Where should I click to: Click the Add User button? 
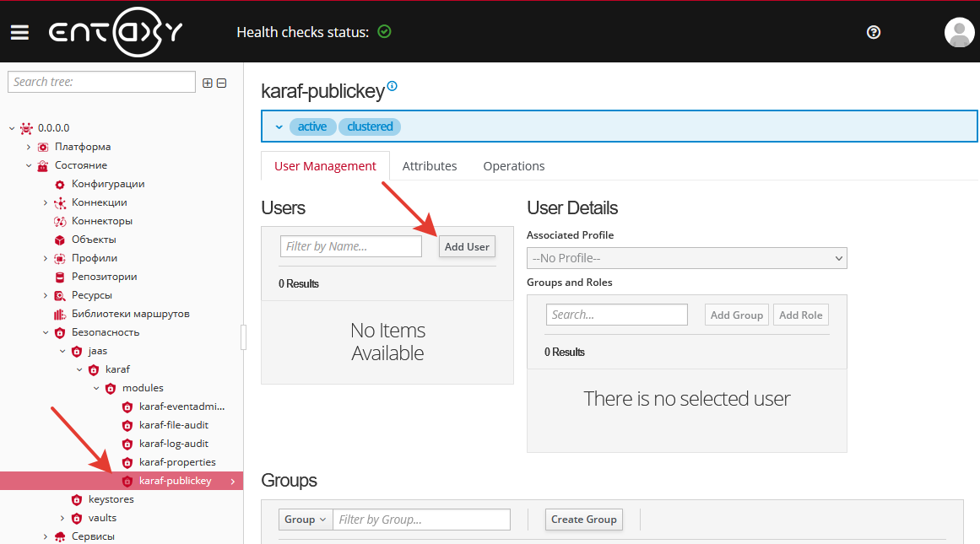click(x=467, y=245)
